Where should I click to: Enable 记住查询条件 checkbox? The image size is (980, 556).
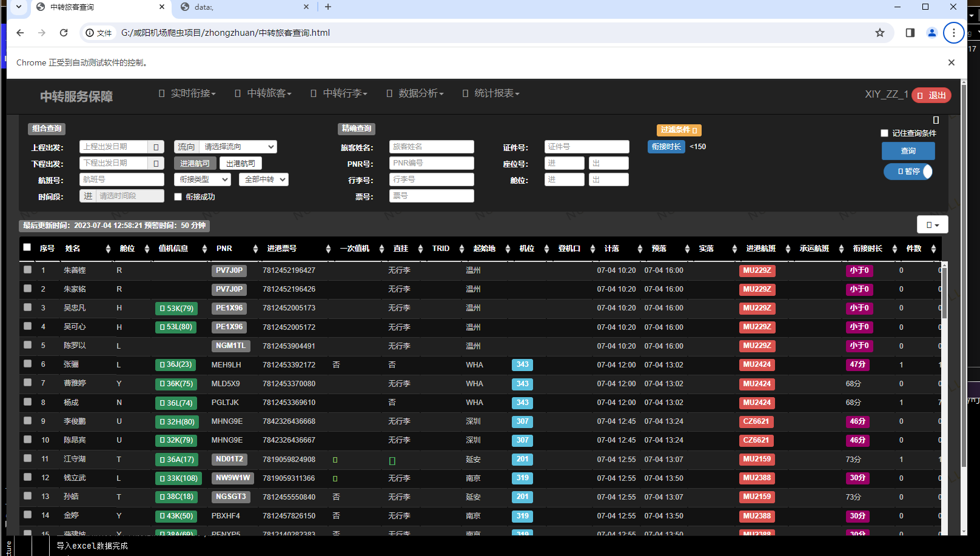pos(884,133)
